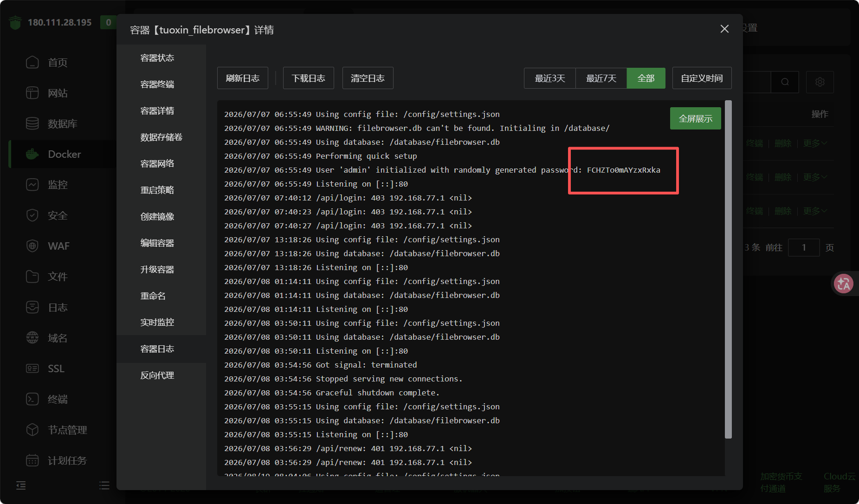859x504 pixels.
Task: Click the 下载日志 button
Action: (309, 78)
